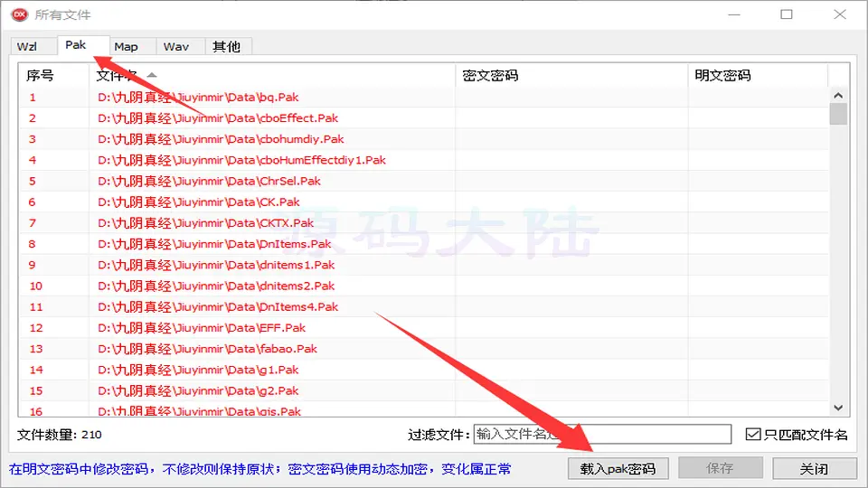Click the 明文密码 column header

tap(758, 75)
